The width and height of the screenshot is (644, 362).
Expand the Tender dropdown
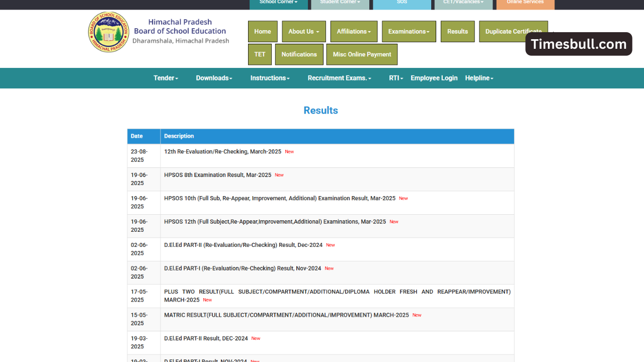tap(166, 78)
